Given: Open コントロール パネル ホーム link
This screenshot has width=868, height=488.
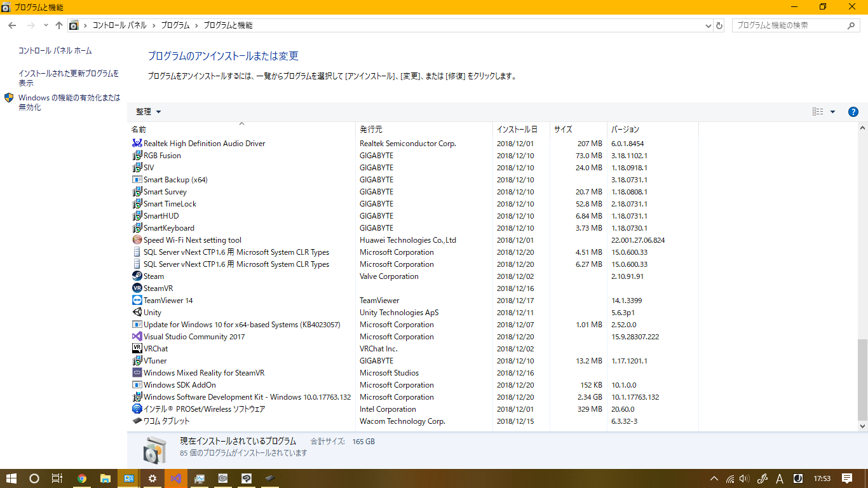Looking at the screenshot, I should (x=55, y=51).
